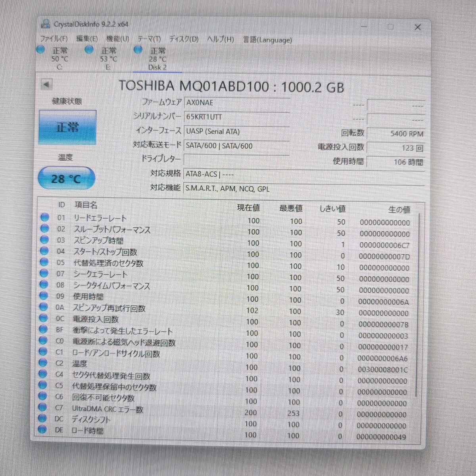Click the 生の値 column header
The image size is (476, 476).
point(399,209)
